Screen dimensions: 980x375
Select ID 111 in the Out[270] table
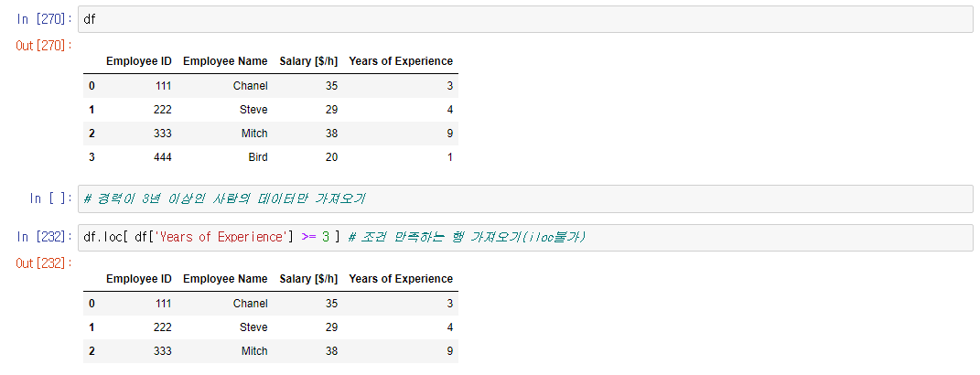pos(163,86)
